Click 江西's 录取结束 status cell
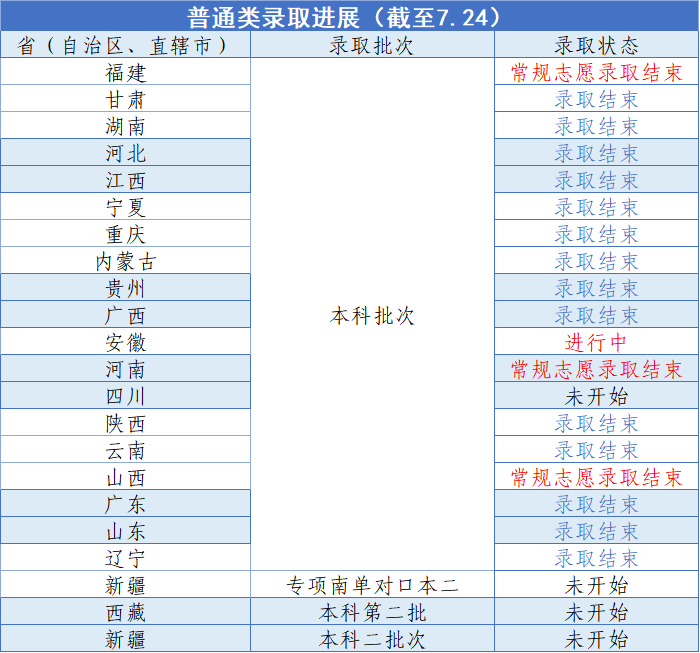 tap(596, 180)
